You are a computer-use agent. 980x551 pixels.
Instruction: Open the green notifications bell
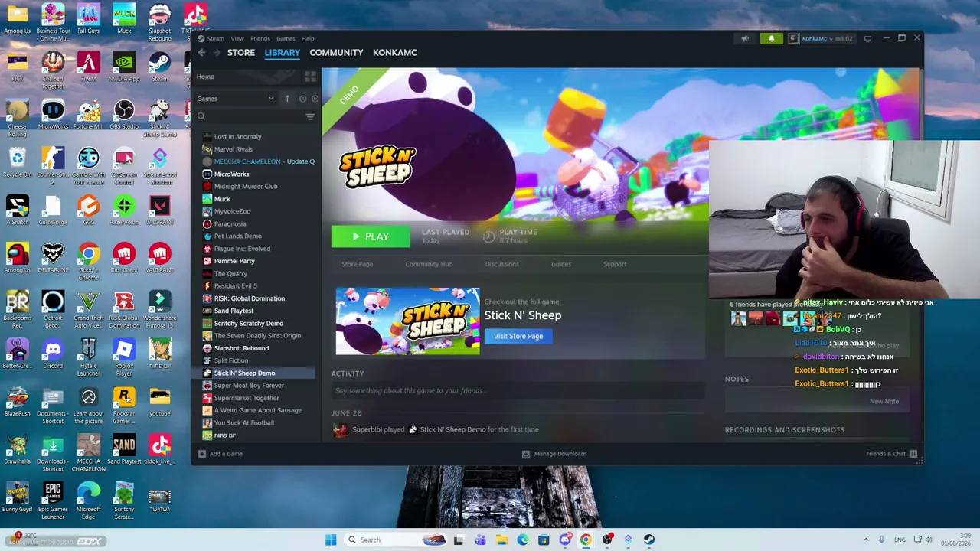(x=771, y=38)
